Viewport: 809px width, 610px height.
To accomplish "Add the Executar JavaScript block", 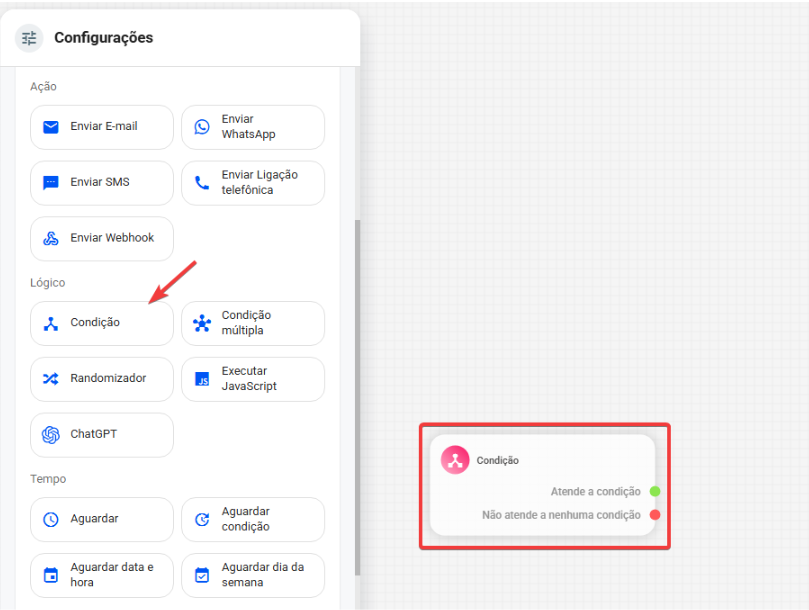I will point(253,379).
